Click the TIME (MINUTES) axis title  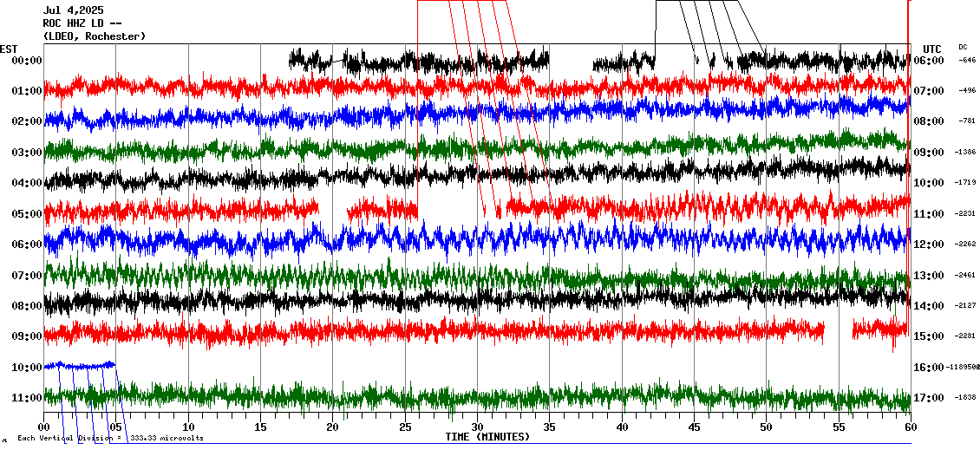[487, 437]
